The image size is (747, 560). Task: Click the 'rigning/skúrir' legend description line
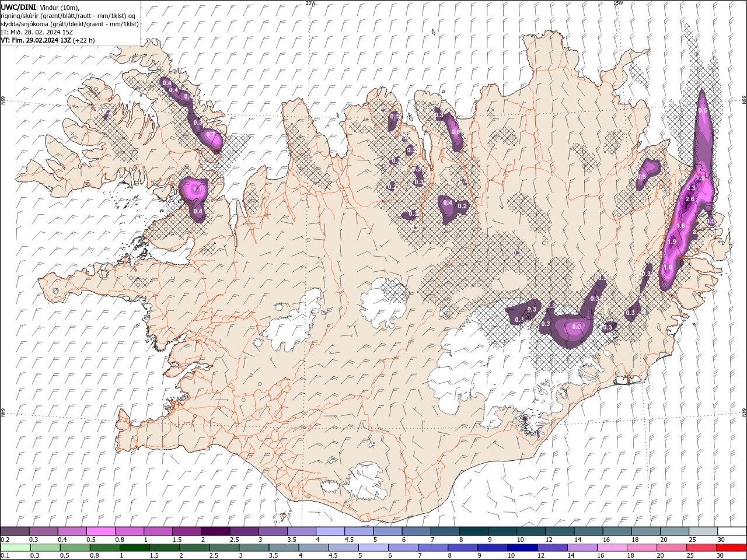tap(68, 15)
